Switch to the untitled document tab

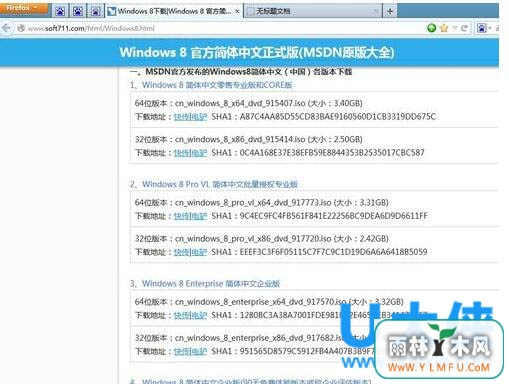click(x=313, y=12)
